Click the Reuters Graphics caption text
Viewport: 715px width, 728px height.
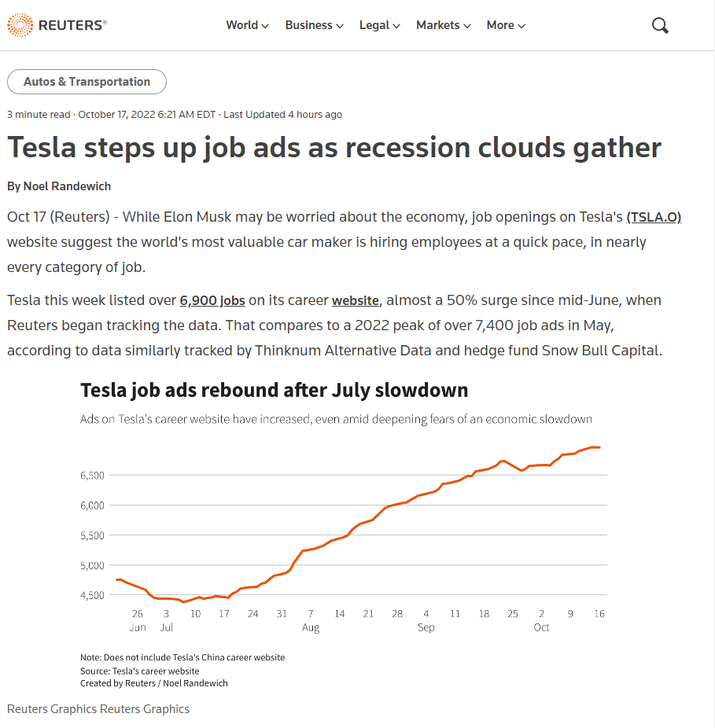pyautogui.click(x=98, y=709)
